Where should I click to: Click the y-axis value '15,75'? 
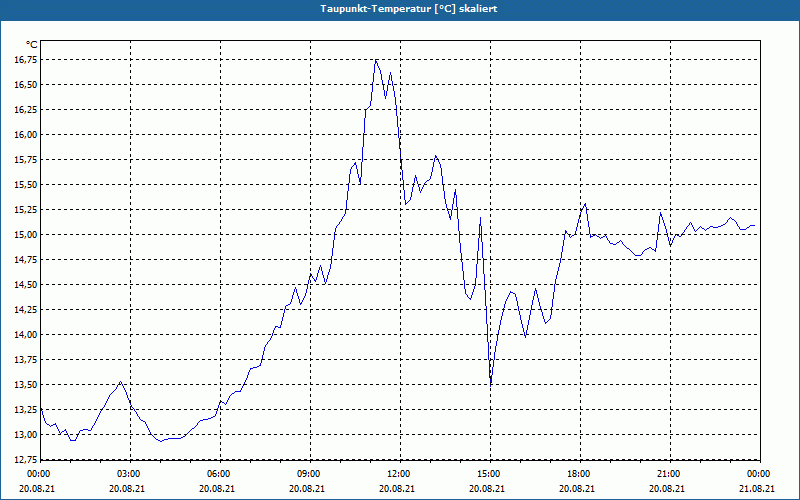point(26,160)
